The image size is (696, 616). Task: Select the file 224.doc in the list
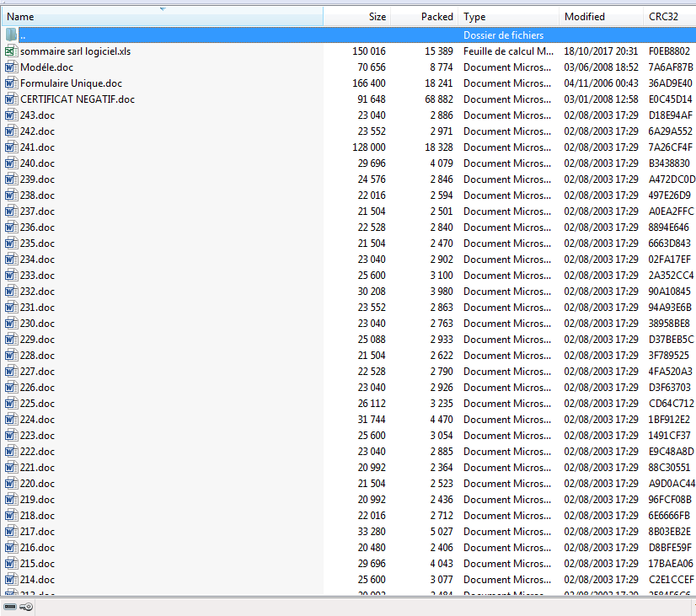point(37,420)
